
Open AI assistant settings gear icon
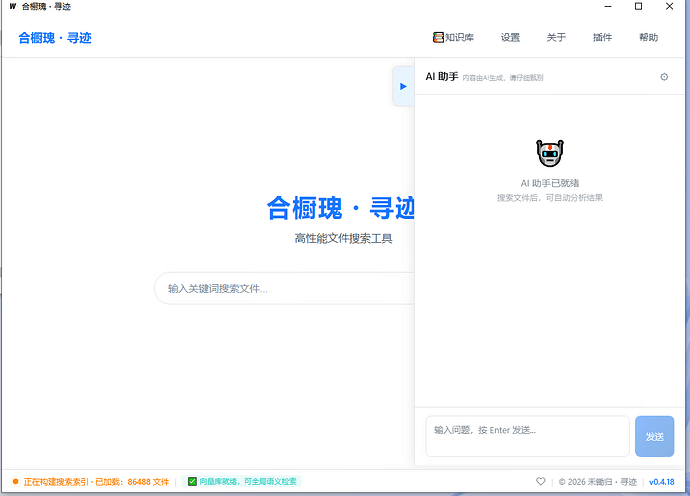pyautogui.click(x=664, y=77)
